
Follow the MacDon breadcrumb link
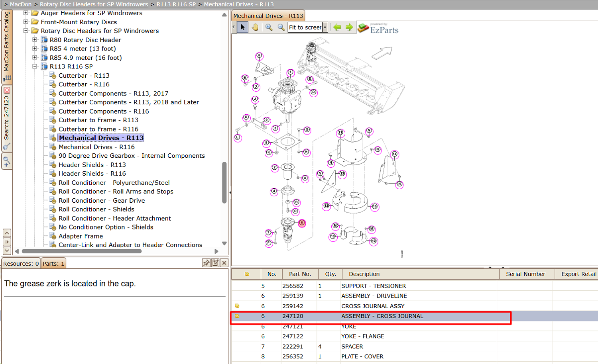click(21, 4)
